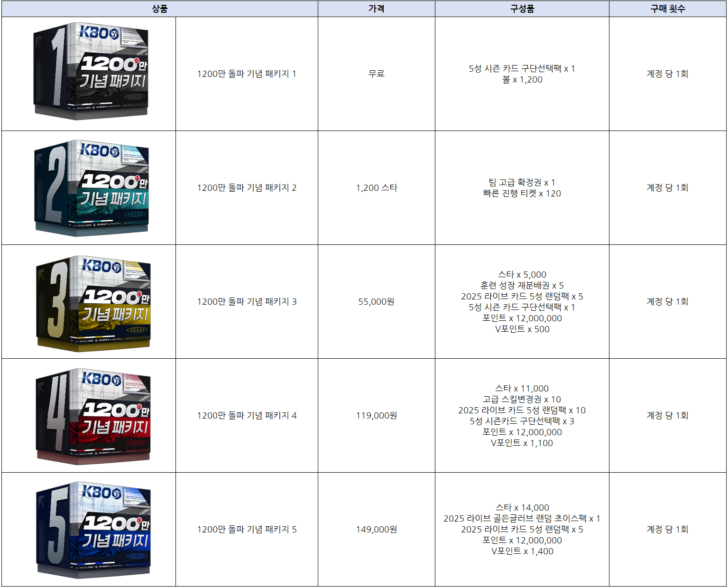Click '1200만 돌파 기념 패키지 5' name
728x588 pixels.
coord(247,530)
